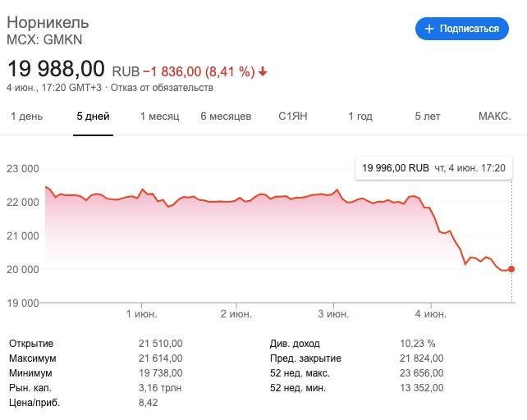The width and height of the screenshot is (527, 420).
Task: Click the Норникель company title
Action: pos(48,23)
